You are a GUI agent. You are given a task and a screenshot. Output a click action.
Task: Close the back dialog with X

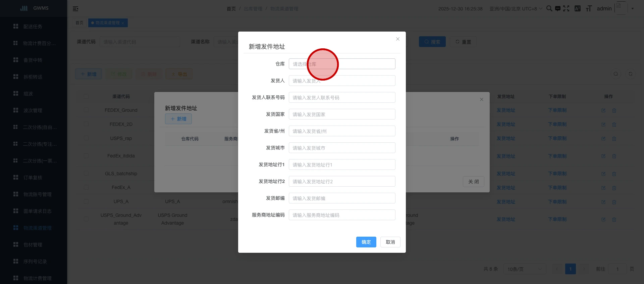coord(481,99)
